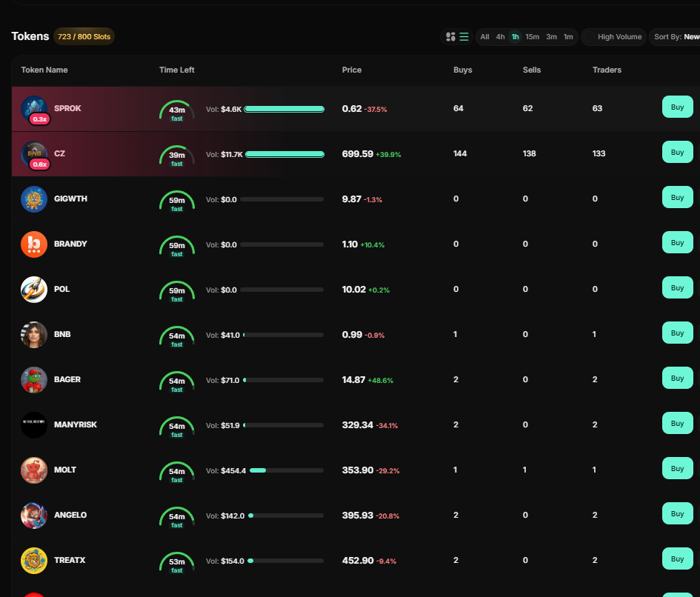The height and width of the screenshot is (597, 700).
Task: Open the GIGWTH token avatar
Action: 34,199
